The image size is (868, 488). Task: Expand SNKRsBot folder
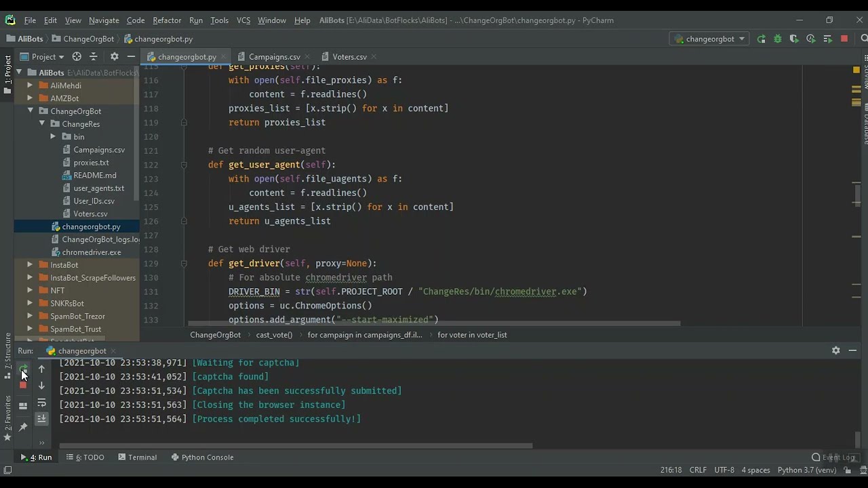tap(30, 304)
